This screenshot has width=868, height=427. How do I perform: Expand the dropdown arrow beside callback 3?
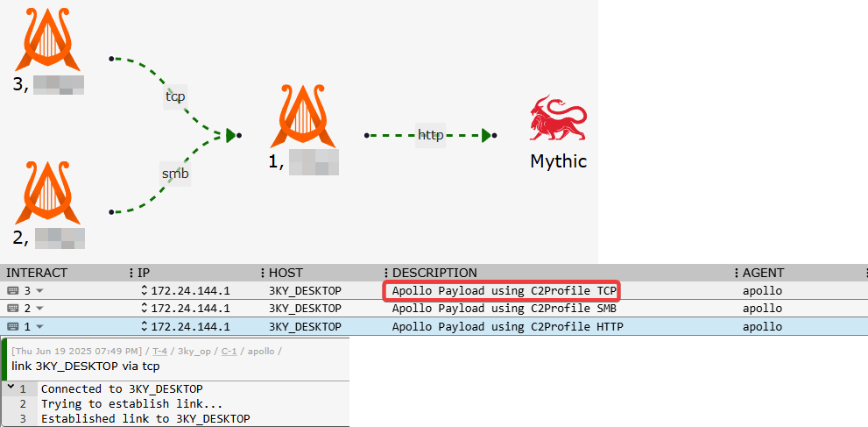39,291
